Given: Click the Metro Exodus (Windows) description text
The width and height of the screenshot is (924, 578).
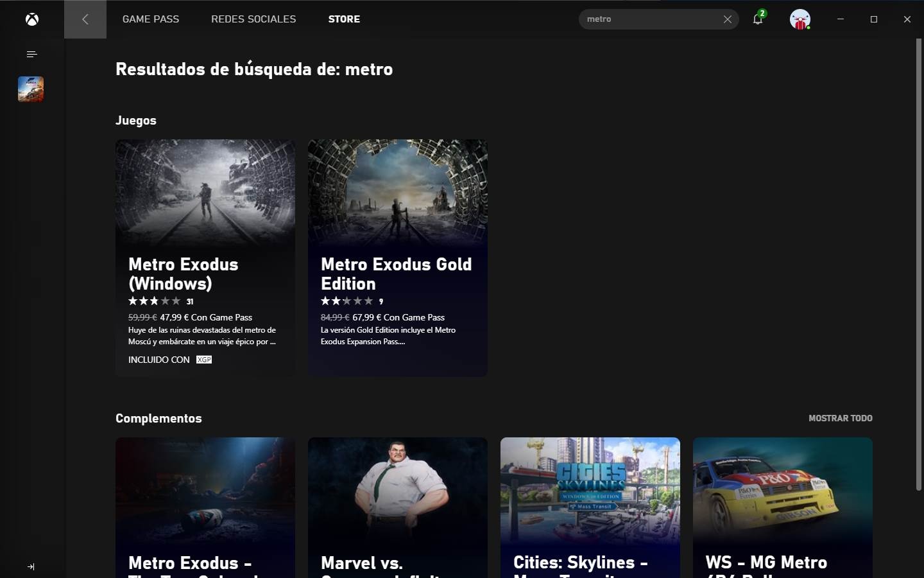Looking at the screenshot, I should pyautogui.click(x=202, y=336).
